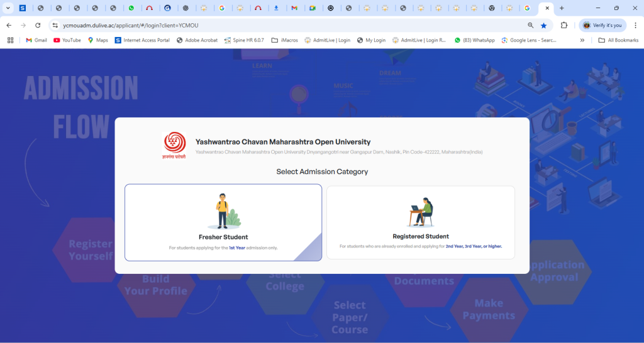Open the iMacros bookmarks folder

[284, 40]
